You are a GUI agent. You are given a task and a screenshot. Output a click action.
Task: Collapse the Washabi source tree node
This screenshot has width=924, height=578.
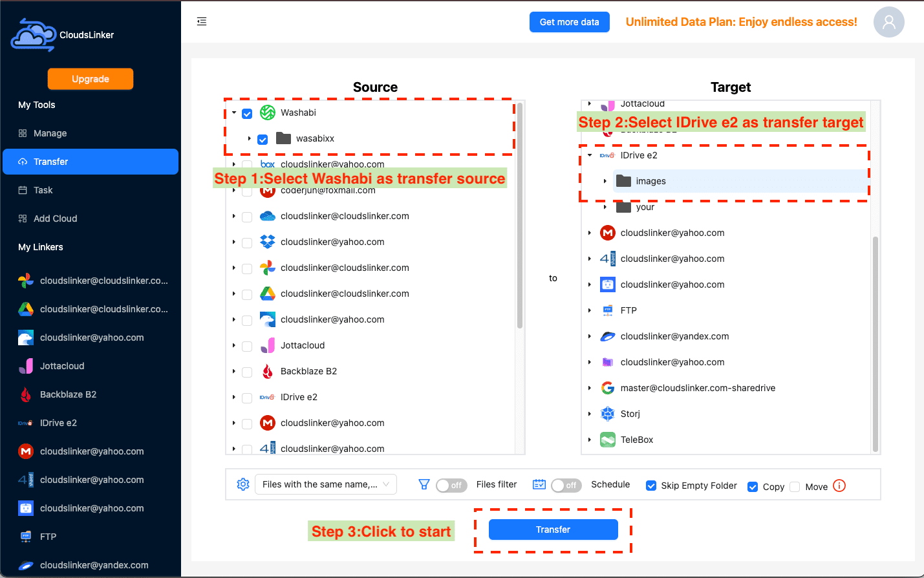234,112
